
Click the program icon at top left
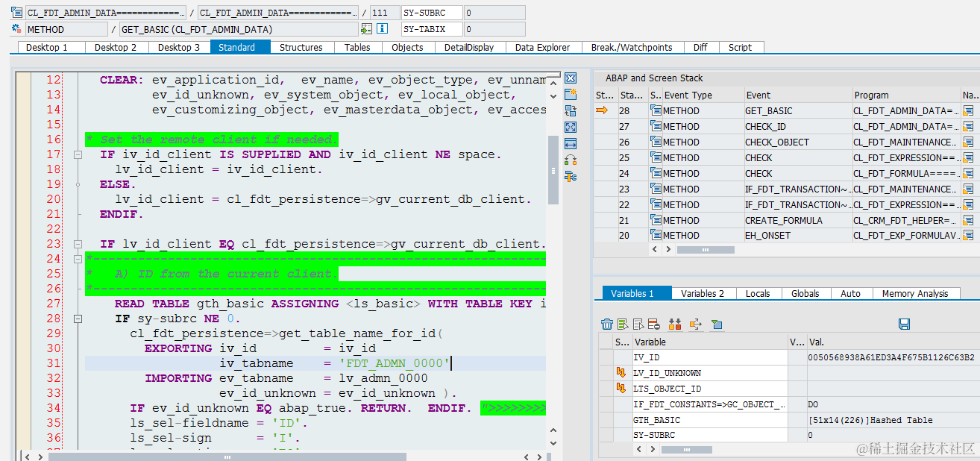coord(16,13)
